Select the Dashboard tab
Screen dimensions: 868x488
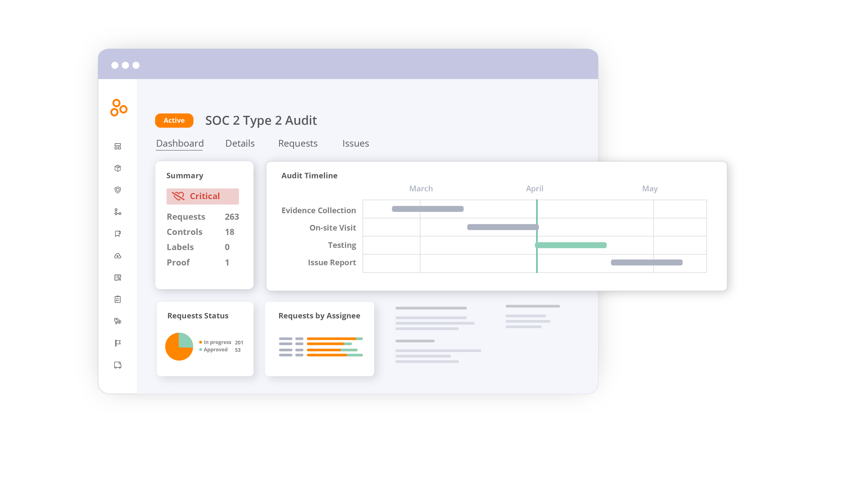[x=180, y=143]
